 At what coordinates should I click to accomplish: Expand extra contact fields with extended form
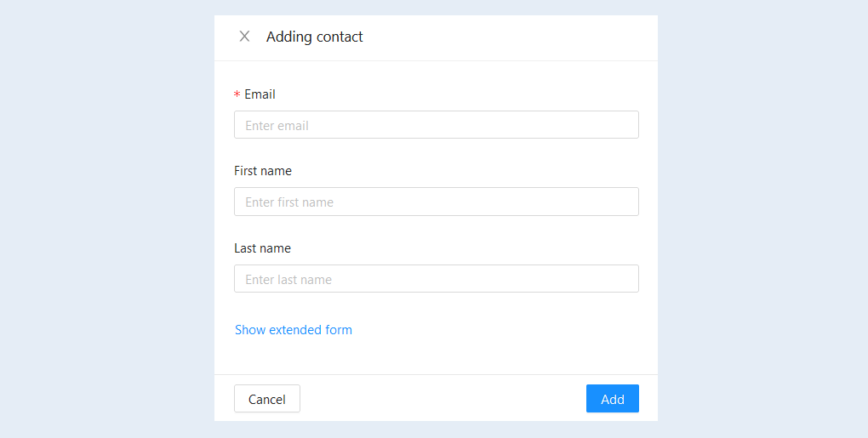[294, 330]
